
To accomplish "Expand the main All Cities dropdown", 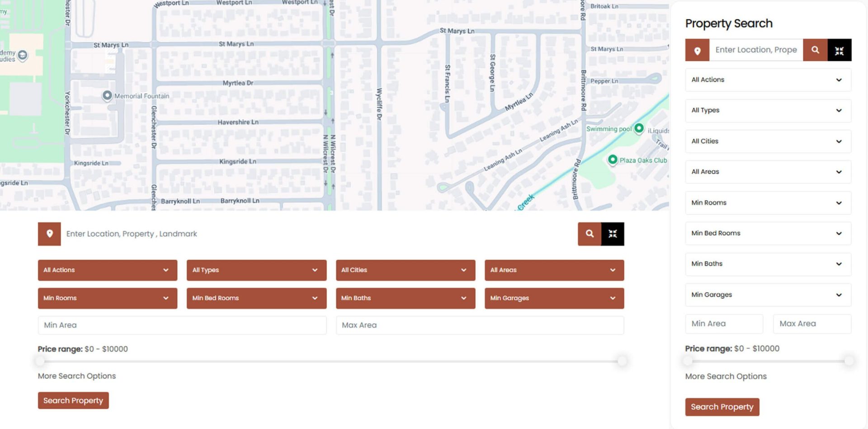I will (x=405, y=270).
